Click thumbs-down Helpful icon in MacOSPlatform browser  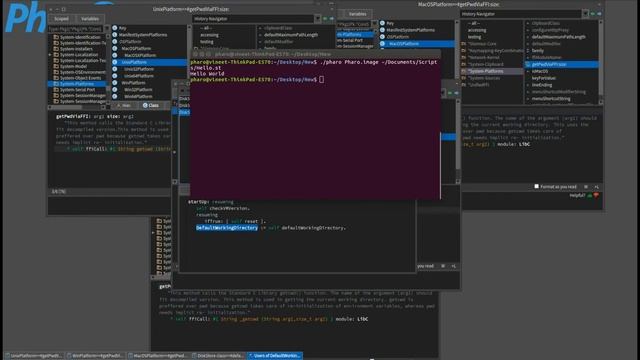point(596,196)
